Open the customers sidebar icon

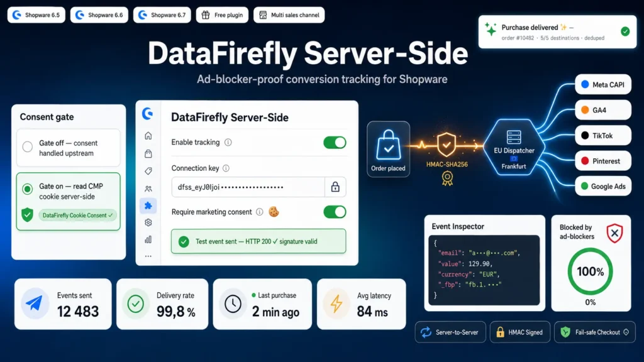148,189
